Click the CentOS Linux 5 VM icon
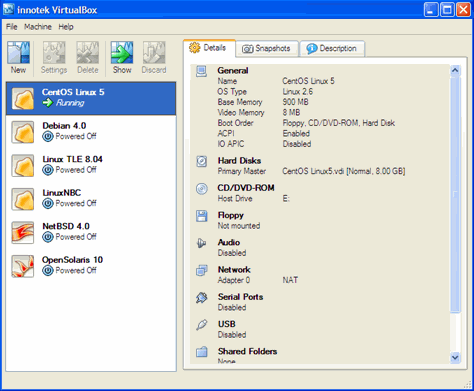This screenshot has width=474, height=391. point(23,99)
